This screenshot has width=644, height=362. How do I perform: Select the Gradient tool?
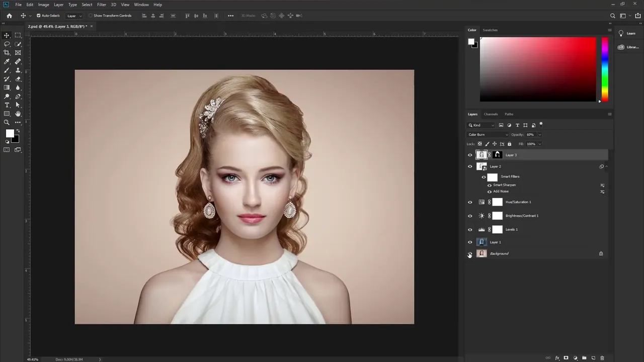pos(7,87)
